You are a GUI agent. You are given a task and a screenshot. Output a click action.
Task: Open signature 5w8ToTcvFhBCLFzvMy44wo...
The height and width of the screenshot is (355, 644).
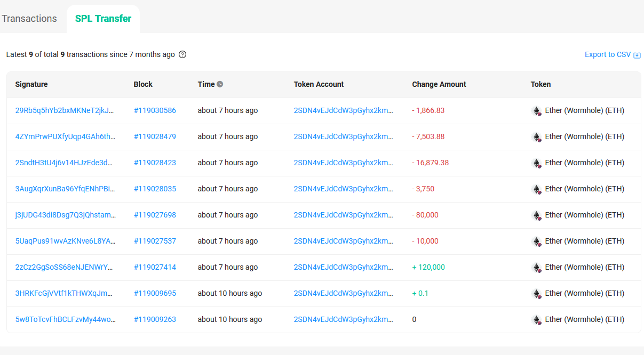pos(66,319)
